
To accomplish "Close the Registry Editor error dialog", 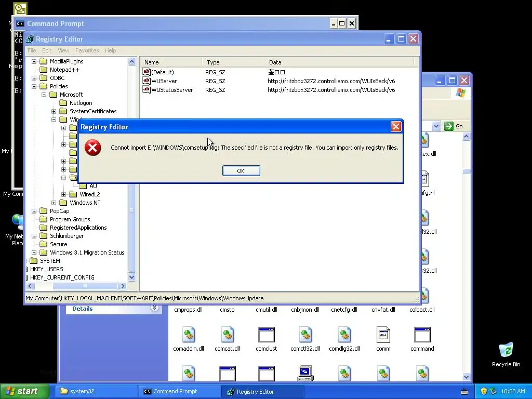I will pos(395,127).
